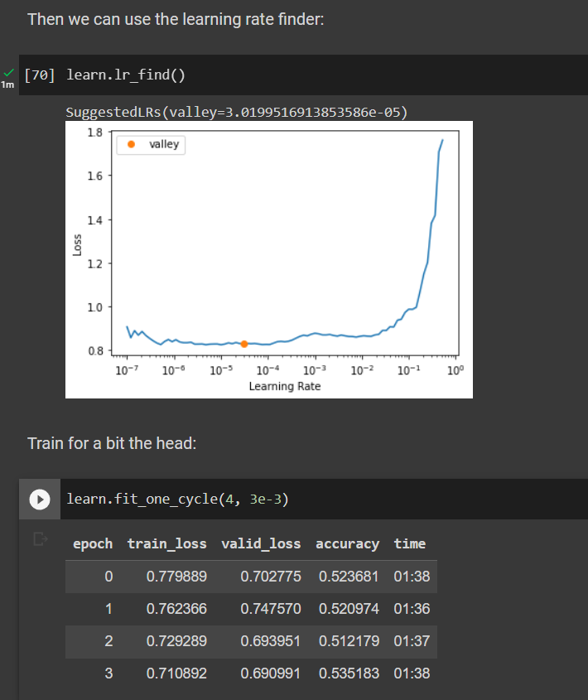Click the cell output indicator icon below the run button

coord(40,538)
